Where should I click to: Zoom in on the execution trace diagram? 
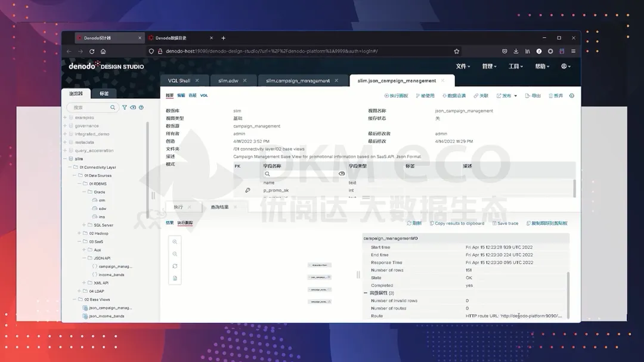(x=175, y=242)
